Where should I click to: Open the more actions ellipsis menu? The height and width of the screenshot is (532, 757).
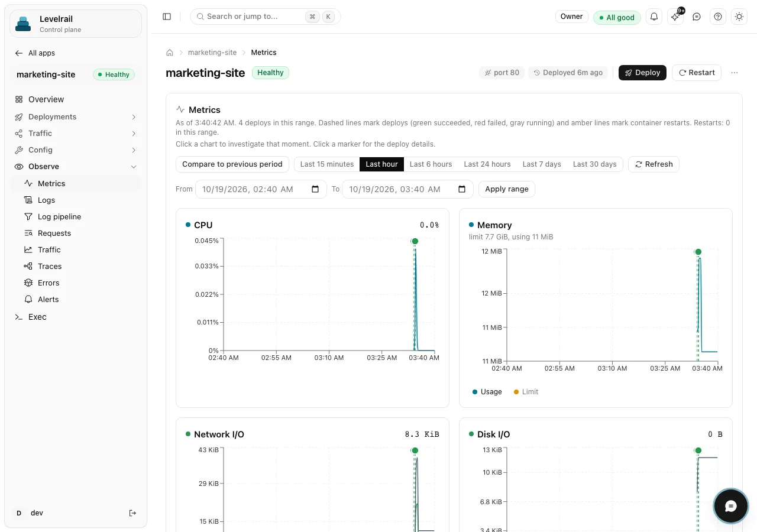[x=735, y=73]
